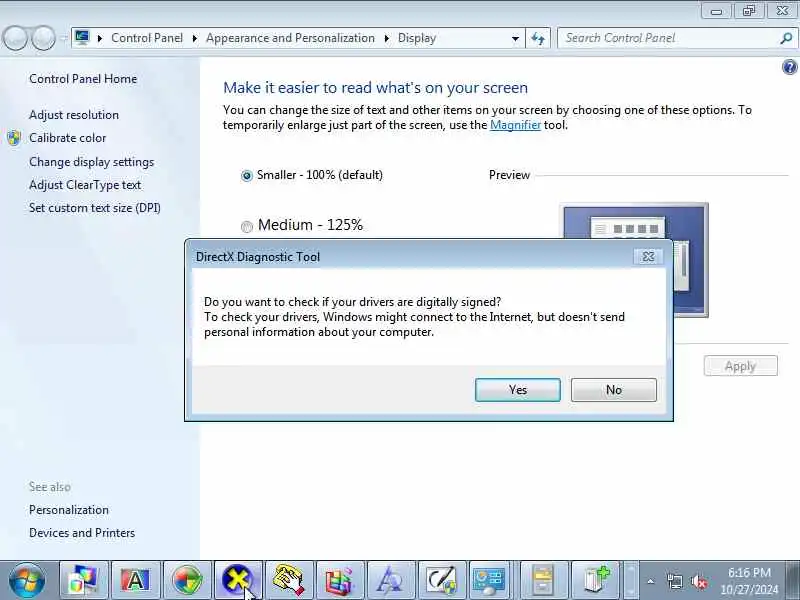Click the computer icon in address bar
The width and height of the screenshot is (800, 600).
point(82,38)
